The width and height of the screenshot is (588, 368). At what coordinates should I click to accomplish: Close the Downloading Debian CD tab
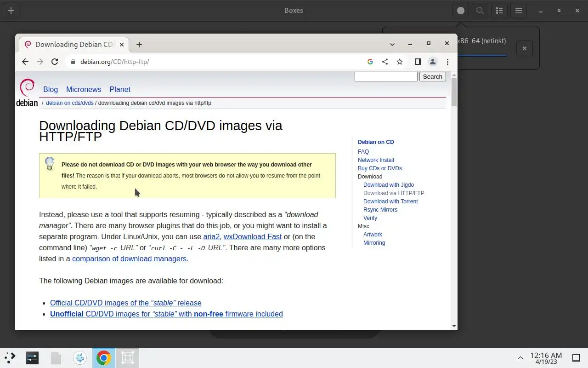(122, 45)
